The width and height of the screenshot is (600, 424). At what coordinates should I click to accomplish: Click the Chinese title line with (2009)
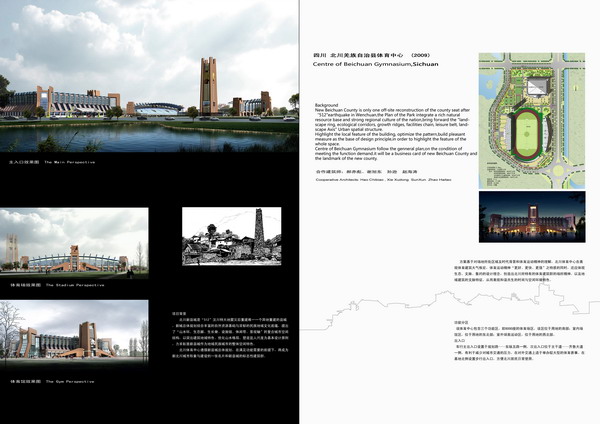point(372,55)
